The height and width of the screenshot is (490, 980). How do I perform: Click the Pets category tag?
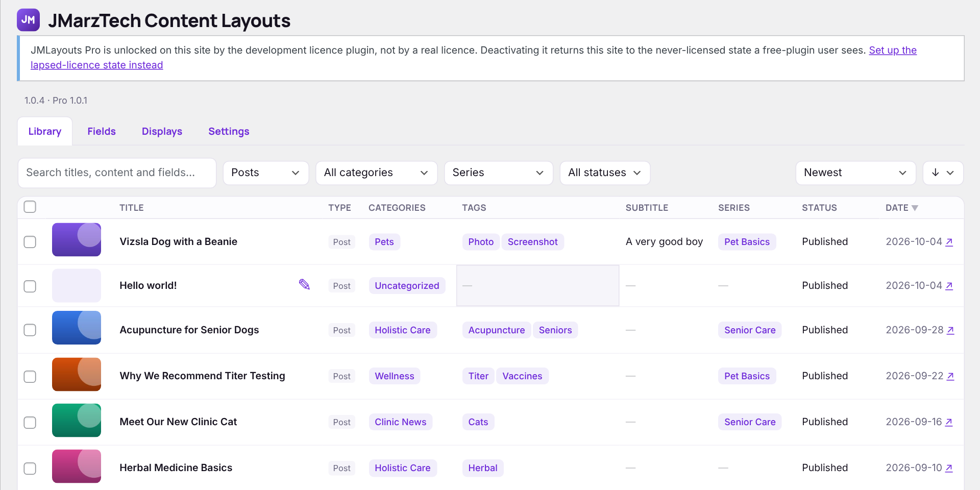[384, 242]
